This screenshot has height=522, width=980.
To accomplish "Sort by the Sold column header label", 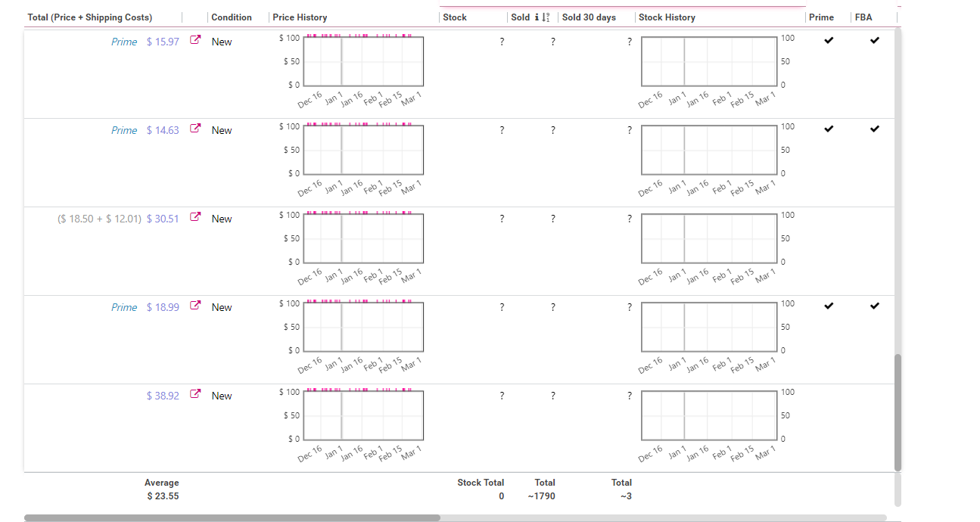I will [521, 17].
